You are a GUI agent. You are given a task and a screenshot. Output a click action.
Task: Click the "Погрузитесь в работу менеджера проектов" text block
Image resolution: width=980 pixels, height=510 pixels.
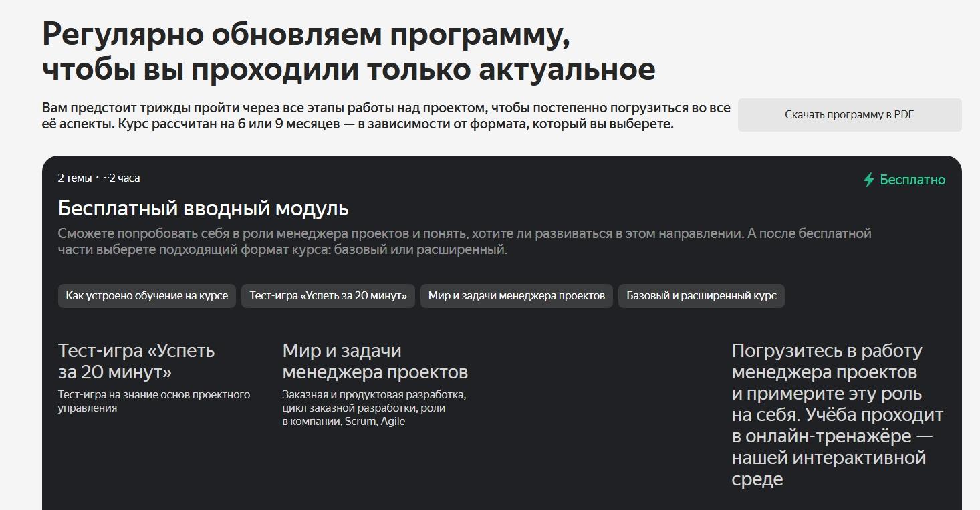(837, 414)
